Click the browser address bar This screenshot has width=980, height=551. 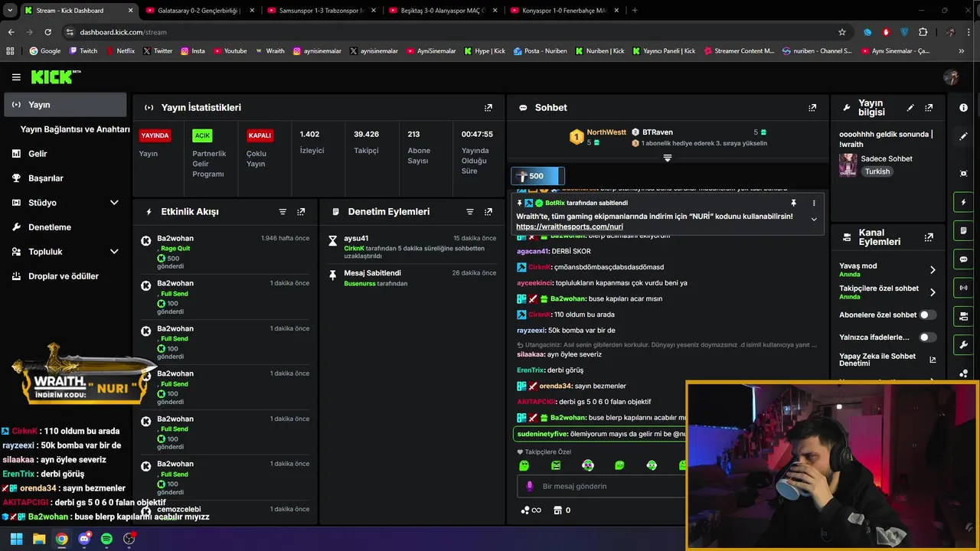click(452, 32)
